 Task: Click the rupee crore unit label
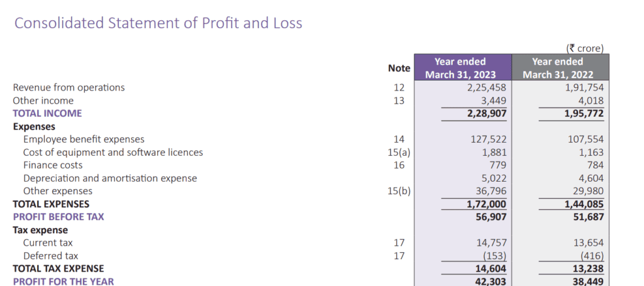pos(586,48)
